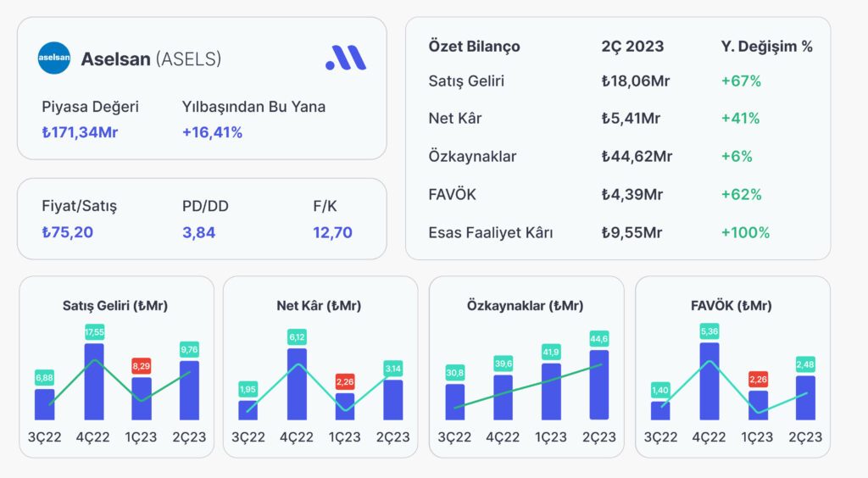This screenshot has height=478, width=868.
Task: Click the FAVÖK row label in table
Action: click(x=453, y=195)
